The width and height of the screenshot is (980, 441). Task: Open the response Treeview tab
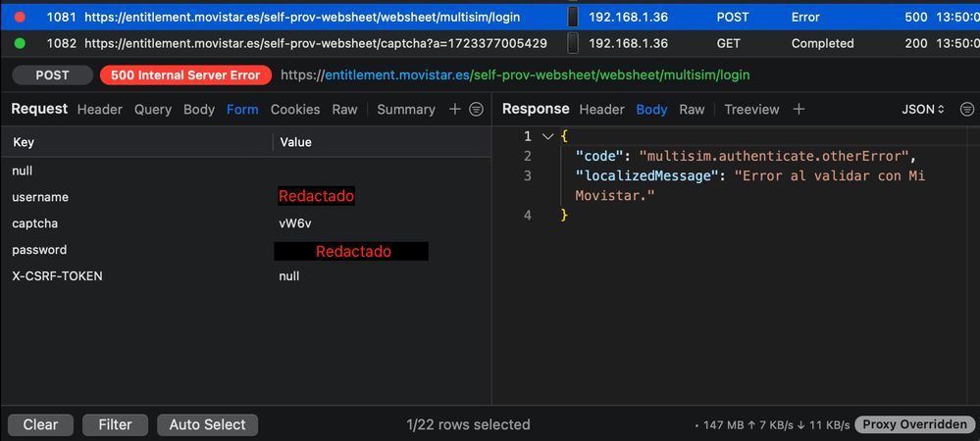pos(751,110)
